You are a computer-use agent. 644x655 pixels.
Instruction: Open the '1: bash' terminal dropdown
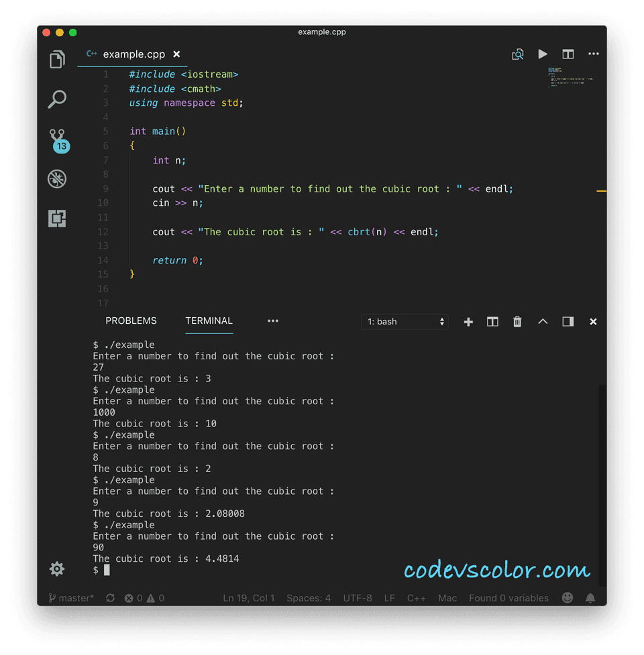tap(405, 322)
